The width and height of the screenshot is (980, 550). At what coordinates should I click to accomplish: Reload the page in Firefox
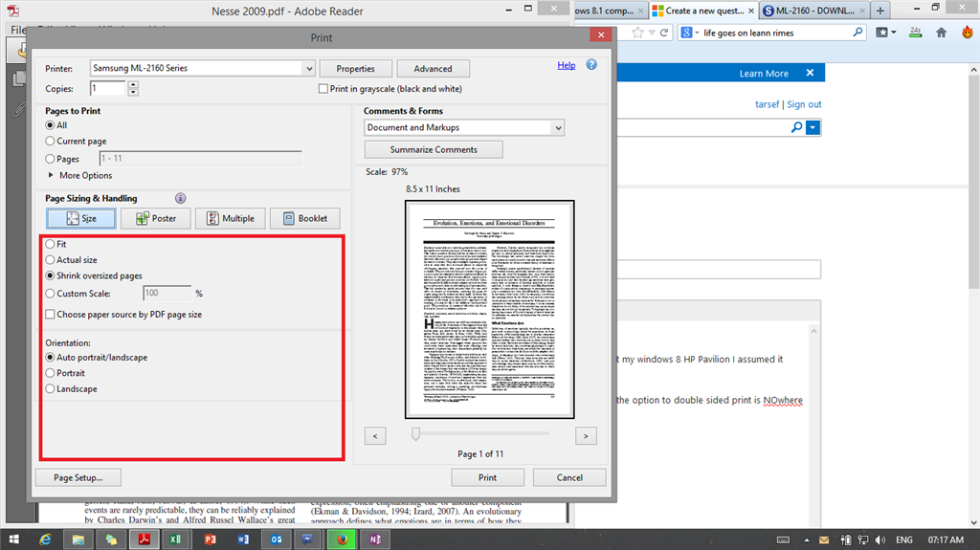click(x=664, y=33)
